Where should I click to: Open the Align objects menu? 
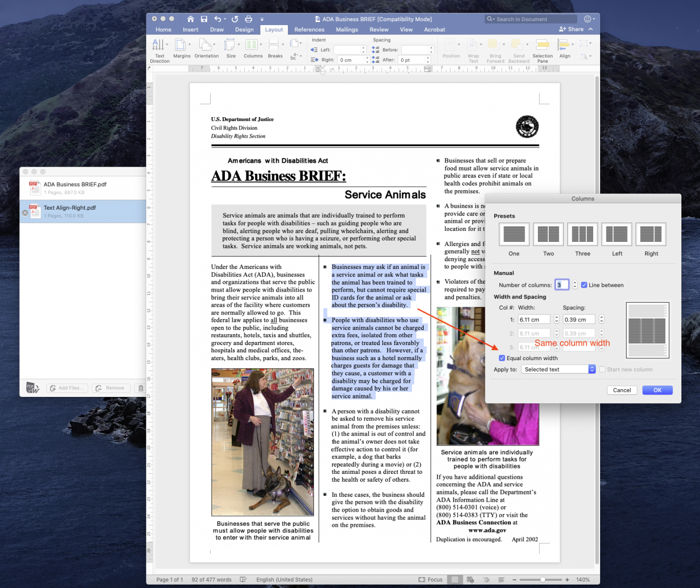click(x=565, y=49)
